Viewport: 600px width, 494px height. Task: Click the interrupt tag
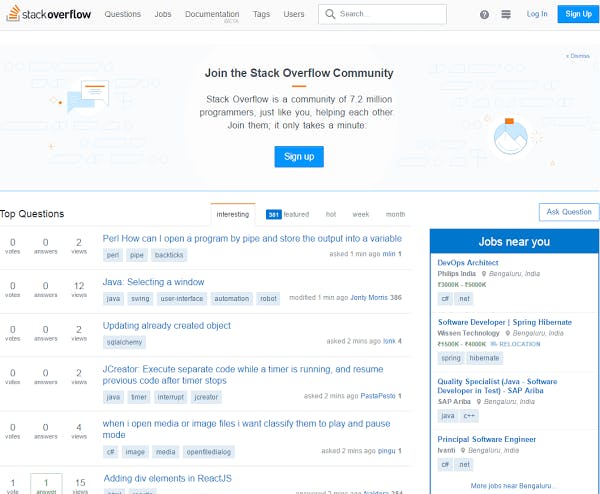(170, 397)
